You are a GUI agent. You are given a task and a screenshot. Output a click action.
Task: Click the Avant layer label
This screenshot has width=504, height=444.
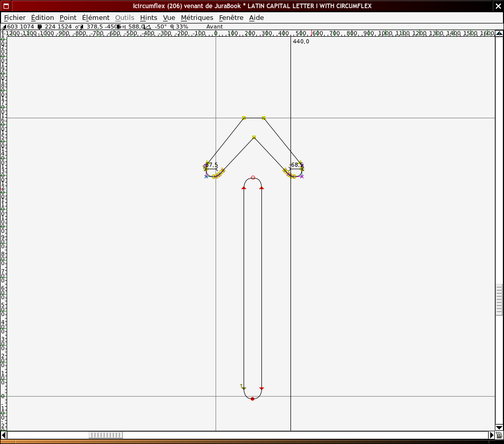click(215, 27)
